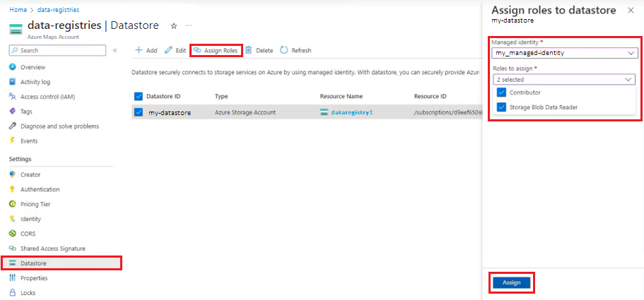Click the Storage Blob Data Reader label
Viewport: 644px width, 300px height.
coord(544,107)
